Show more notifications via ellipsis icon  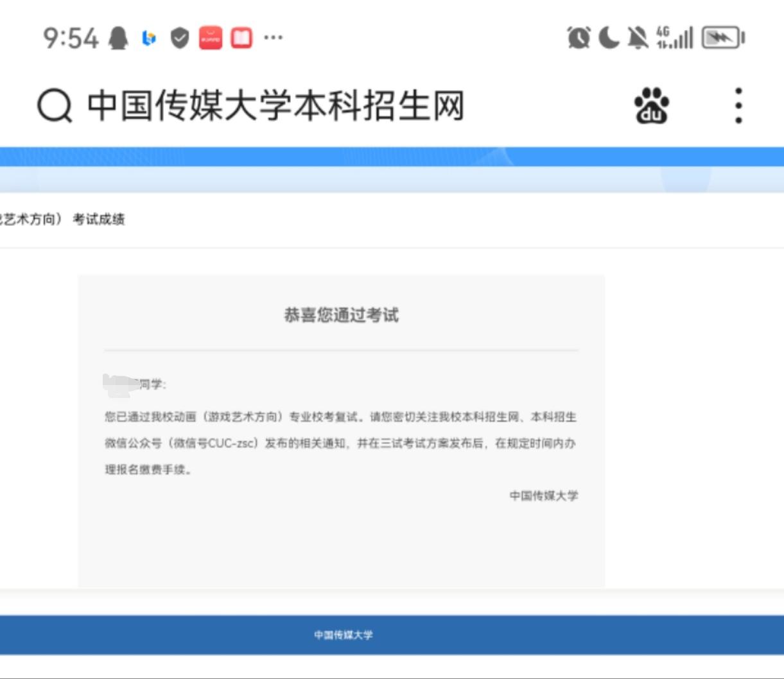(274, 37)
